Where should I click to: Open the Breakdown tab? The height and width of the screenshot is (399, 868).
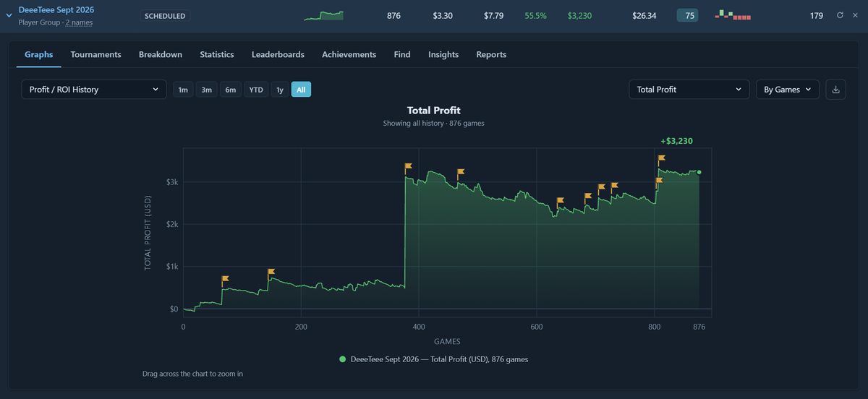click(x=161, y=54)
